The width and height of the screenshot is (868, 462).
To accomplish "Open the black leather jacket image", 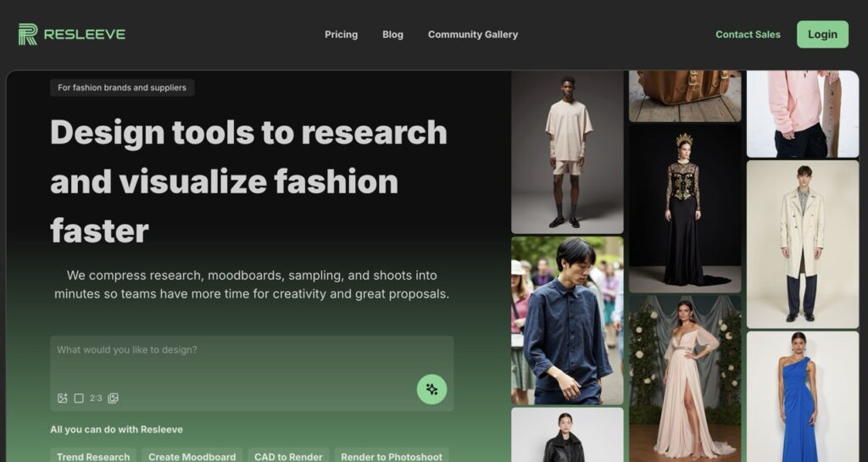I will pyautogui.click(x=567, y=435).
